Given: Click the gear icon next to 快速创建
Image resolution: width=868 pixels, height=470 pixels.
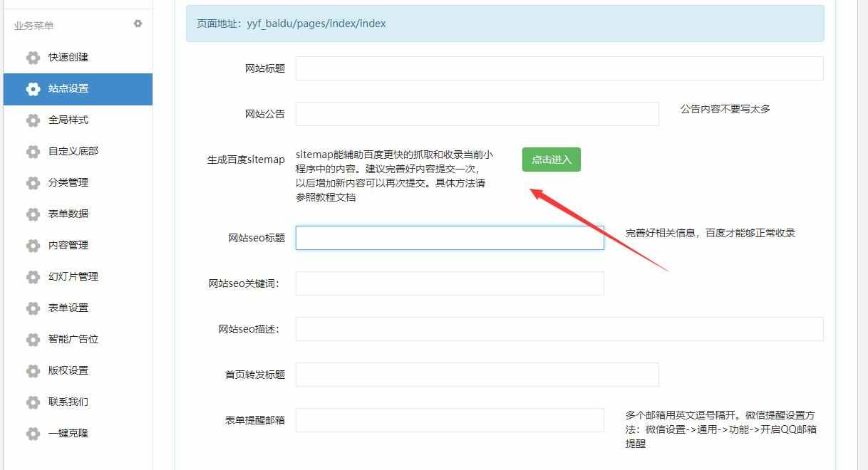Looking at the screenshot, I should pyautogui.click(x=33, y=58).
